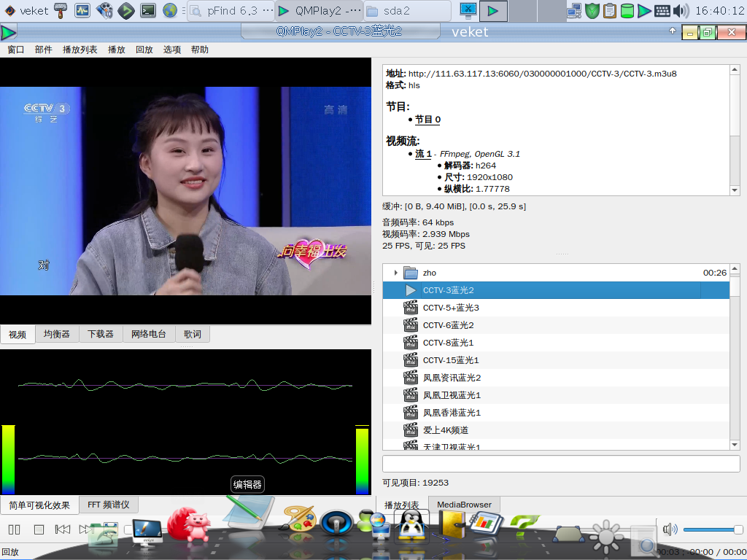Open the computer monitor dock icon
Image resolution: width=747 pixels, height=560 pixels.
pos(146,532)
